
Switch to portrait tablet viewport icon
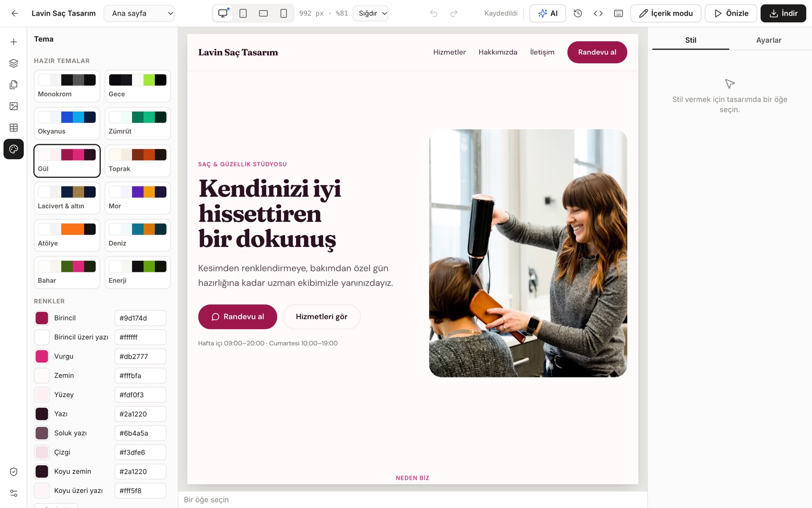tap(243, 13)
